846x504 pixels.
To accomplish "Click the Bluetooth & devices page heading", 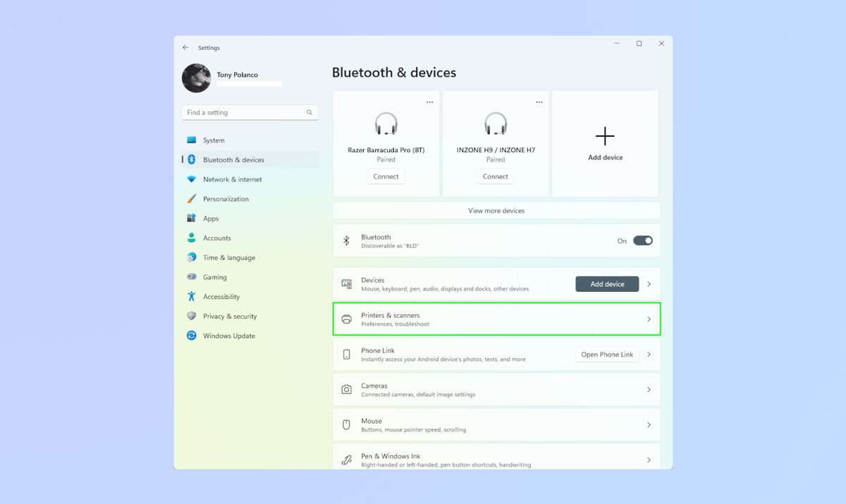I will pos(394,73).
